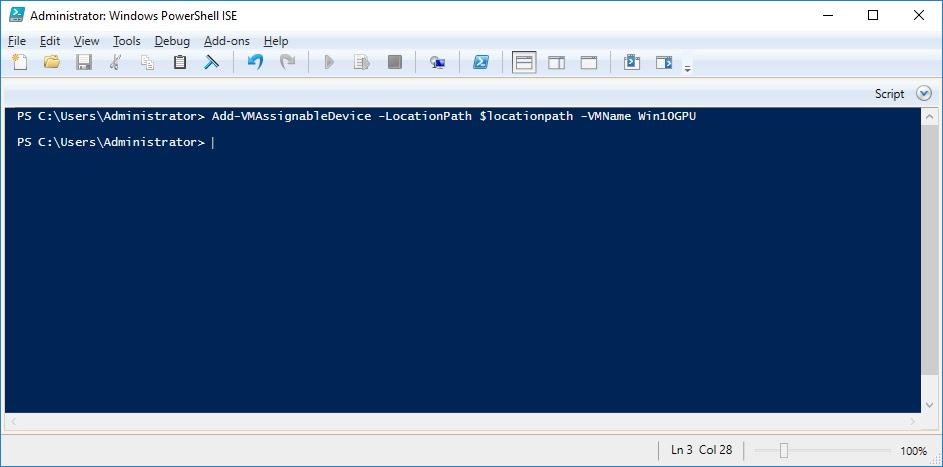Open a script with the folder icon
Image resolution: width=943 pixels, height=467 pixels.
coord(52,62)
